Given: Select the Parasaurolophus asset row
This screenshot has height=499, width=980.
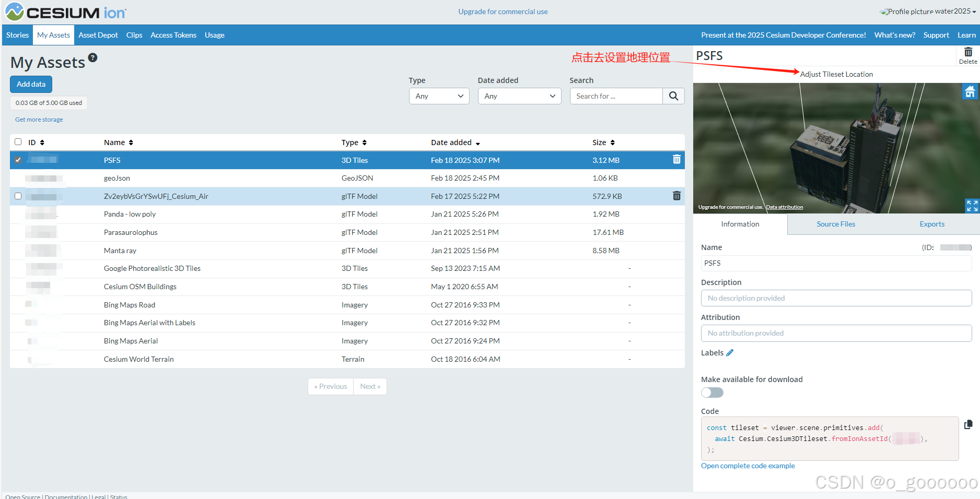Looking at the screenshot, I should (x=347, y=232).
